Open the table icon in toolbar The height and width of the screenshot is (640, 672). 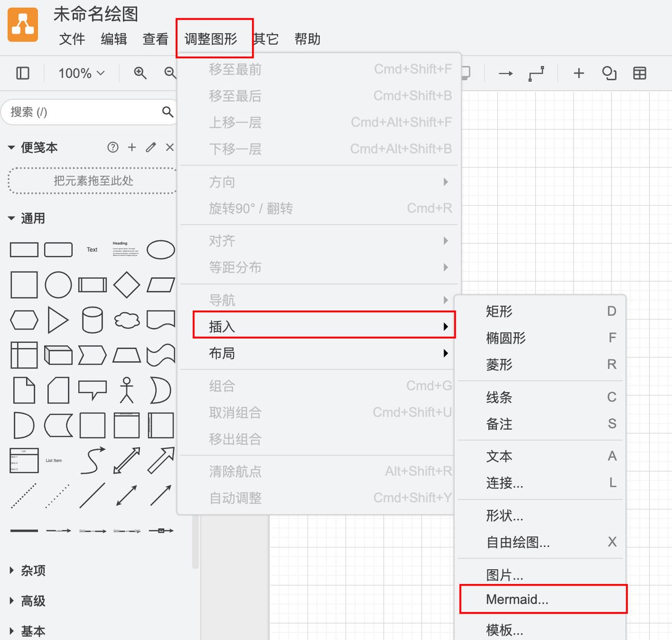640,73
